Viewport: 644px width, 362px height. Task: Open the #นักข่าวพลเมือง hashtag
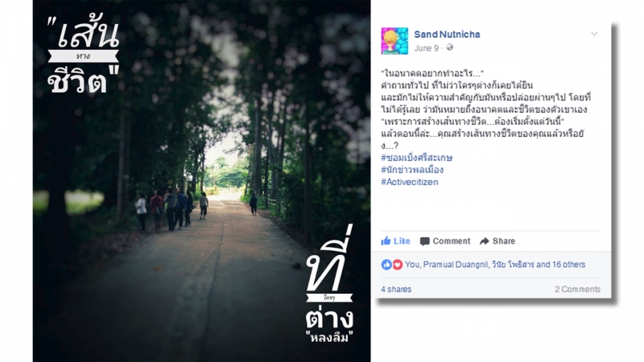[x=412, y=170]
